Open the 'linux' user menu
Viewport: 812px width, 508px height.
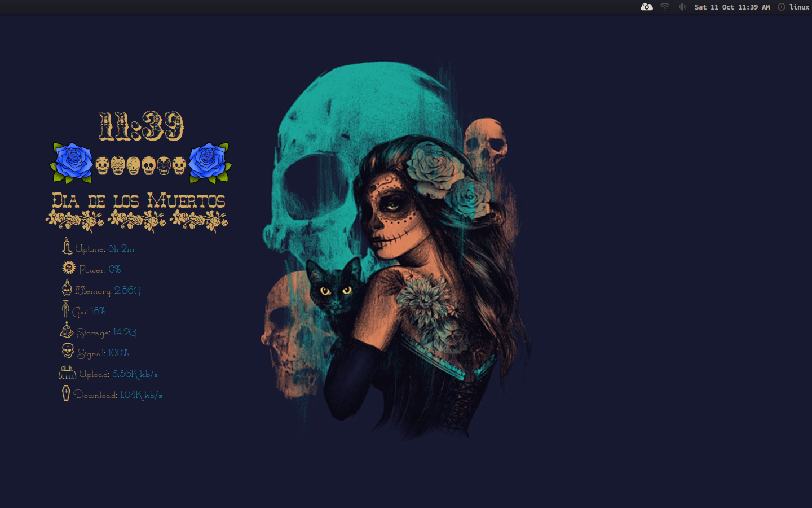coord(799,7)
